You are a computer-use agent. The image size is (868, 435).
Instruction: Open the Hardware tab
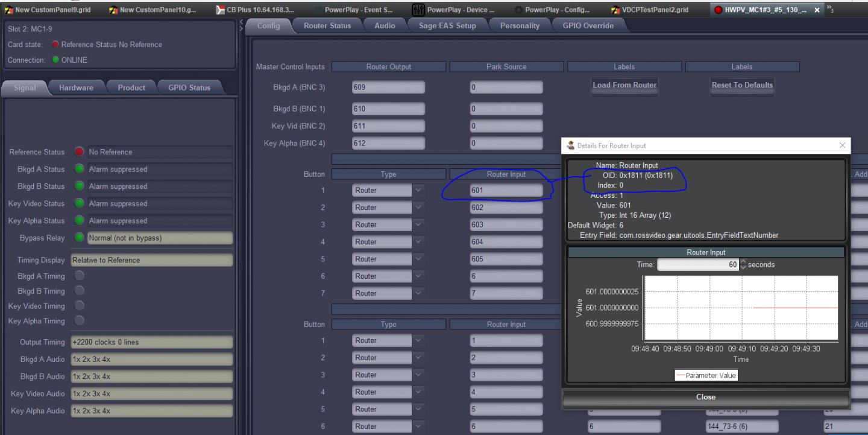point(76,87)
